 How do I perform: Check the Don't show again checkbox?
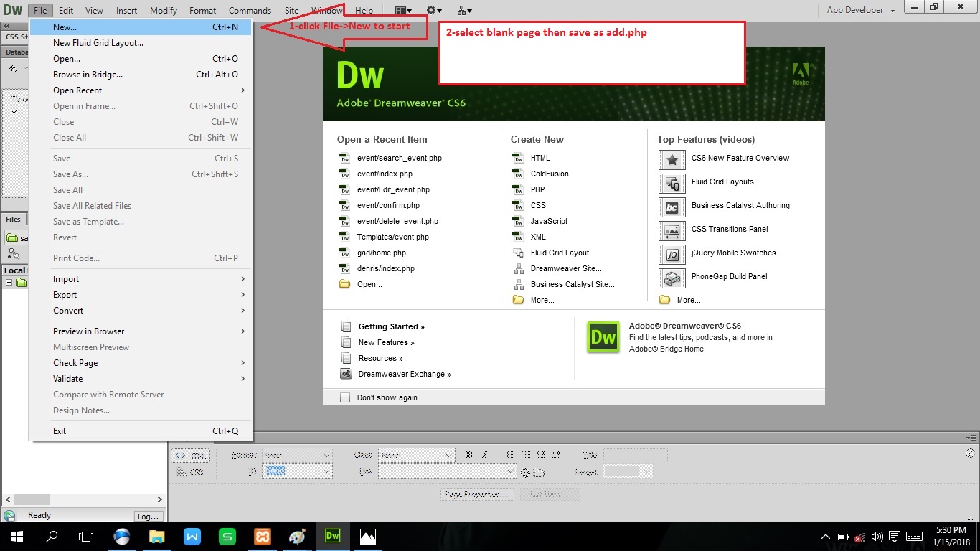tap(345, 397)
